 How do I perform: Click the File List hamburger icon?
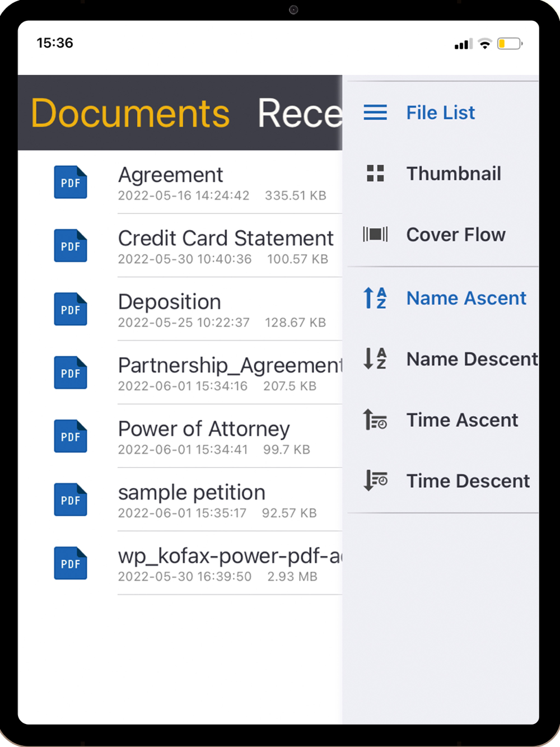pyautogui.click(x=375, y=113)
